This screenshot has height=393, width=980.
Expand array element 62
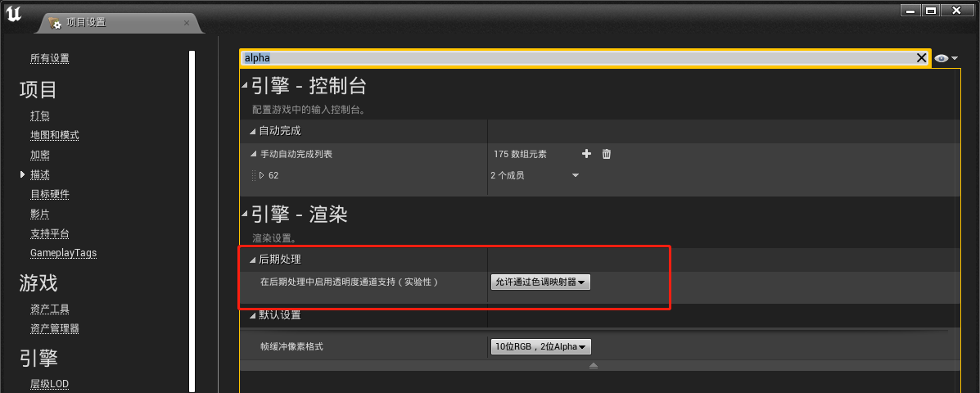(261, 175)
